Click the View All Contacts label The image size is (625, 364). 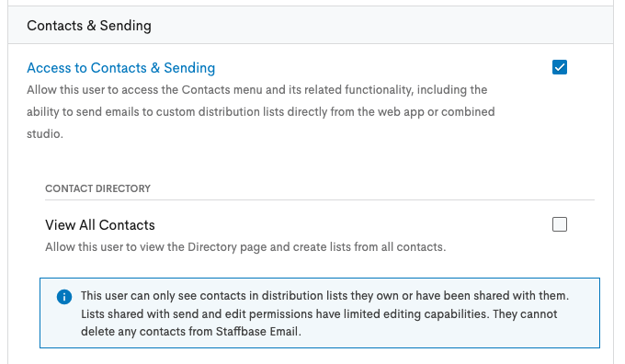[x=99, y=225]
